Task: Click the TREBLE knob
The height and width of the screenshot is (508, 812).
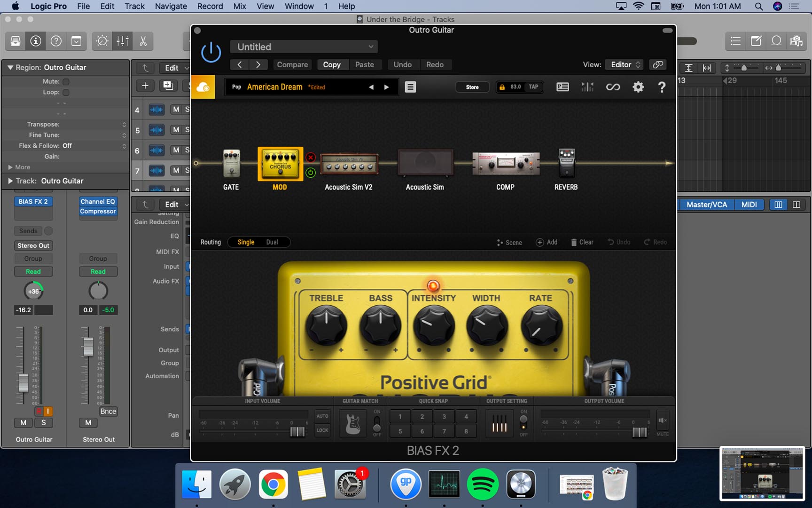Action: pyautogui.click(x=326, y=326)
